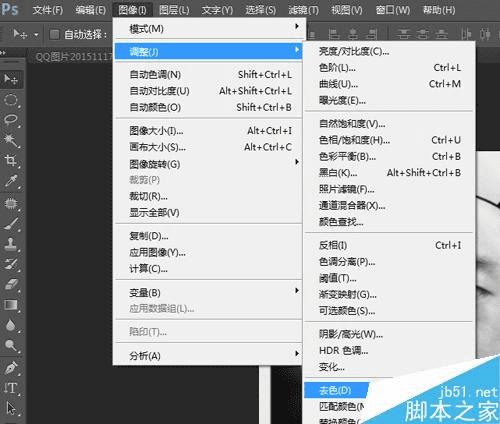Viewport: 500px width, 424px height.
Task: Open the 图层(L) menu
Action: tap(174, 10)
